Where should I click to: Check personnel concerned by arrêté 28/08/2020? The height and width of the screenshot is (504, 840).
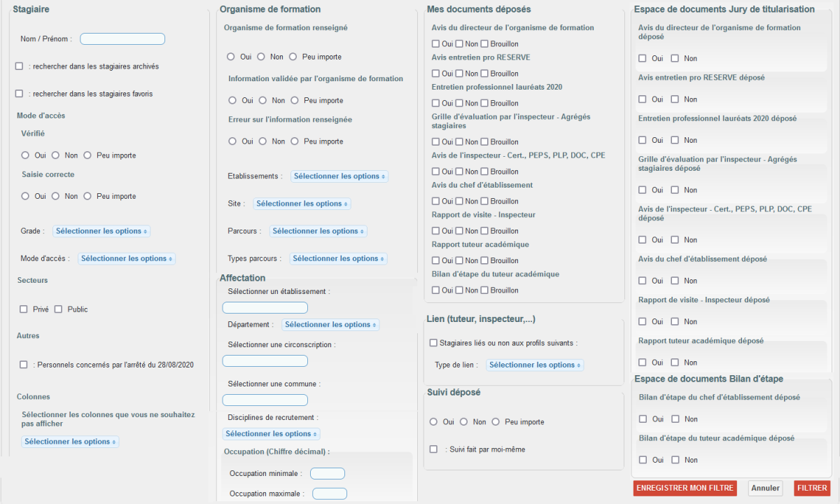point(24,365)
